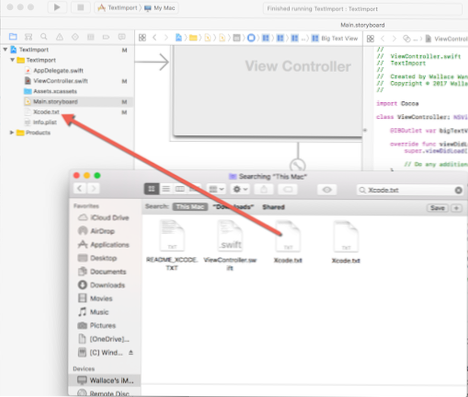Show the Symbol navigator

[x=29, y=37]
